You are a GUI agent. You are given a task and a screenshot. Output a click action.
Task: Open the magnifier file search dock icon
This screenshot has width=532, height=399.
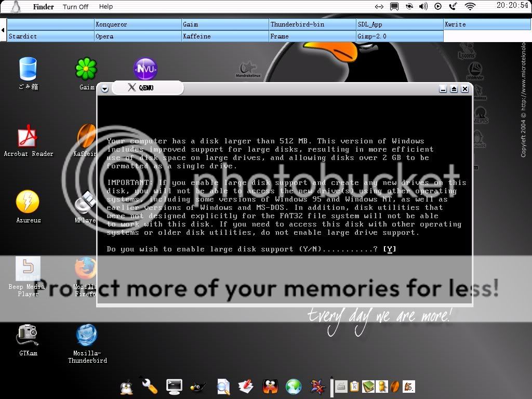(223, 387)
